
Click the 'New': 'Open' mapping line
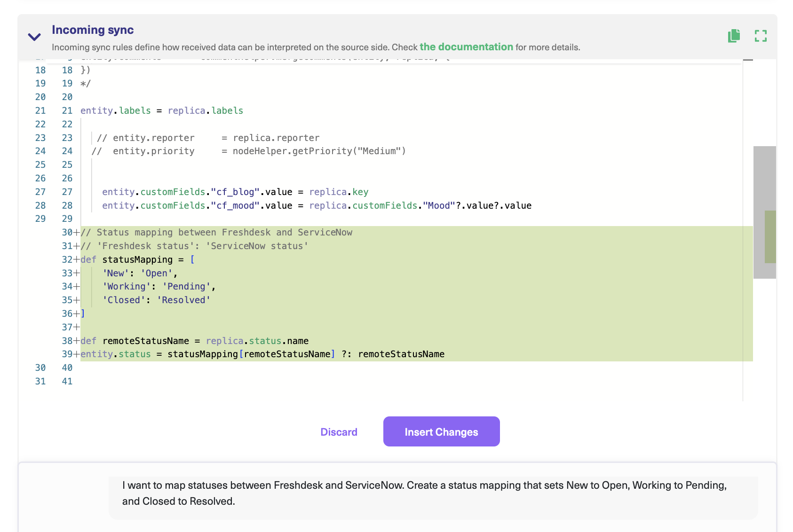point(140,273)
